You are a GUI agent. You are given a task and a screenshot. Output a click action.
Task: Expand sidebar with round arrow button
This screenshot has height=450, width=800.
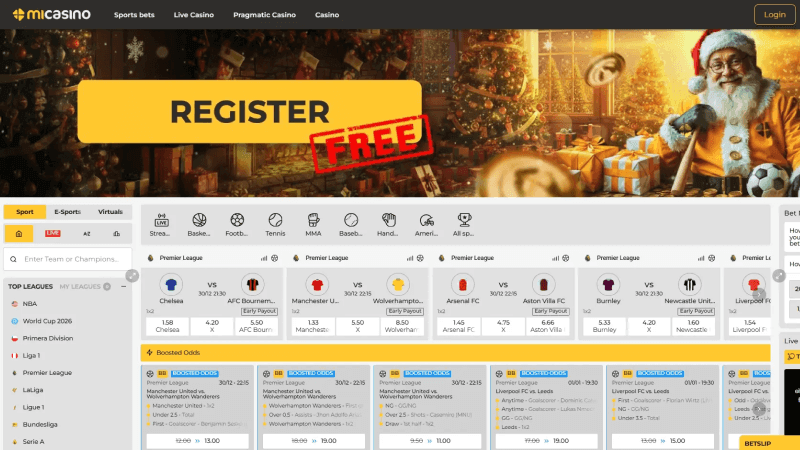(132, 276)
